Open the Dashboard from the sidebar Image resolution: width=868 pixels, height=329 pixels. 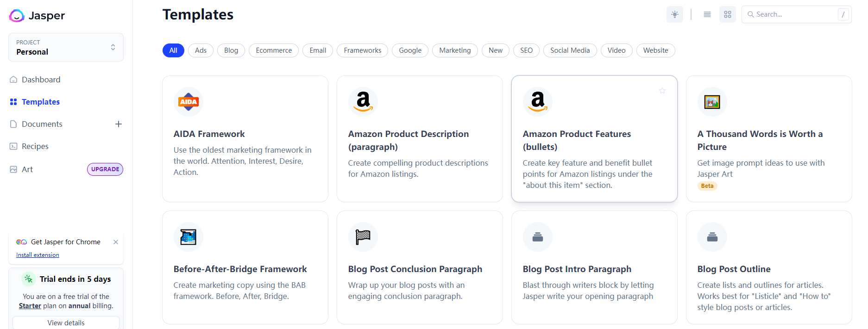(41, 79)
